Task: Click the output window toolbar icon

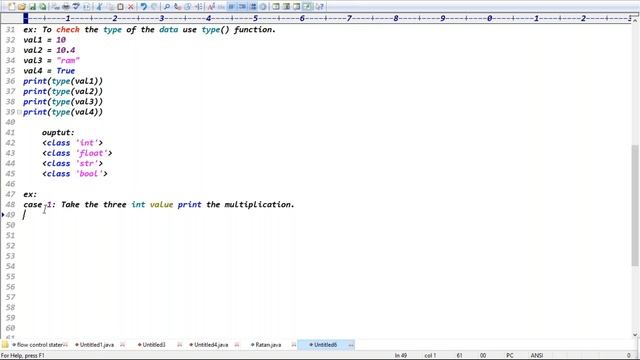Action: pyautogui.click(x=287, y=7)
